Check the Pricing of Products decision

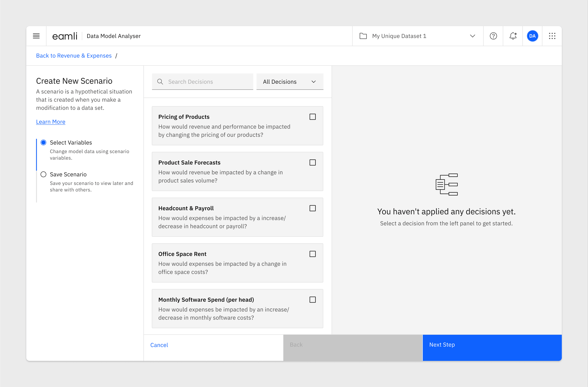tap(312, 117)
